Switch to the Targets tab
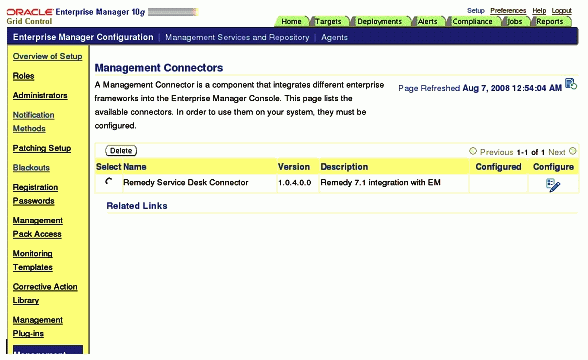588x360 pixels. tap(328, 21)
